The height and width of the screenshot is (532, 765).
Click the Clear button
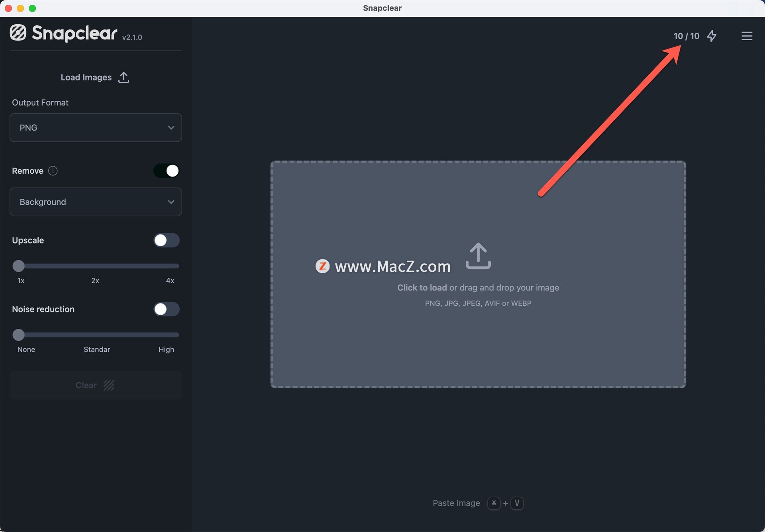click(96, 385)
